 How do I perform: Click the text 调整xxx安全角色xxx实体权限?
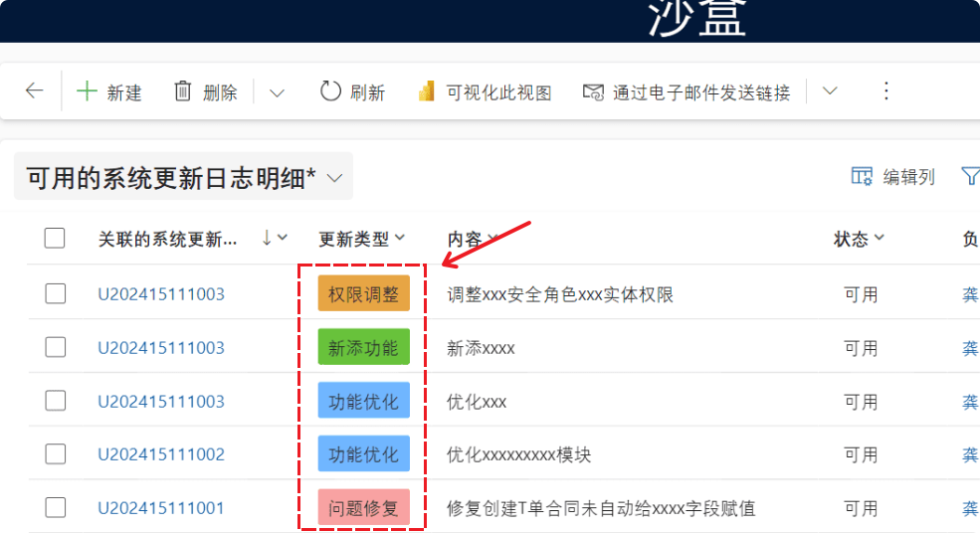560,294
